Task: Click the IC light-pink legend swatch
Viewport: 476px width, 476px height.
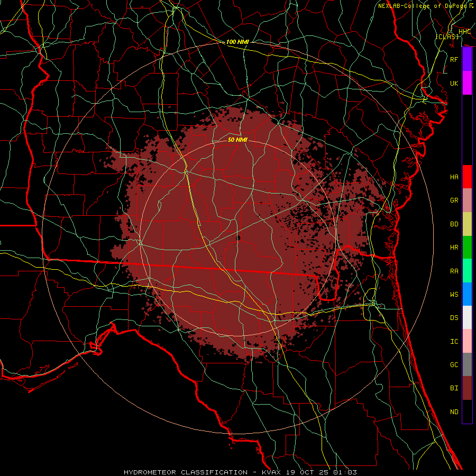Action: point(466,341)
